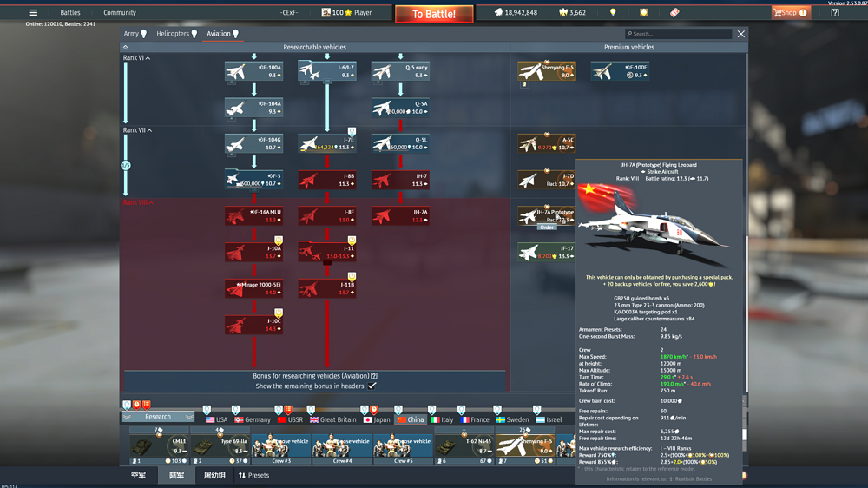Toggle Show the remaining bonus in headers
The width and height of the screenshot is (868, 488).
click(372, 386)
